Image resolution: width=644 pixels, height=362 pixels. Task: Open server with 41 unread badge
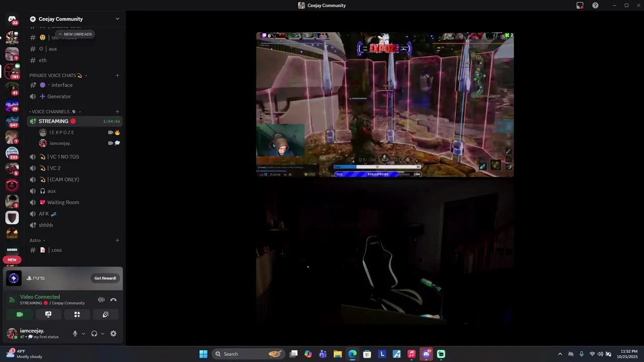click(x=12, y=87)
